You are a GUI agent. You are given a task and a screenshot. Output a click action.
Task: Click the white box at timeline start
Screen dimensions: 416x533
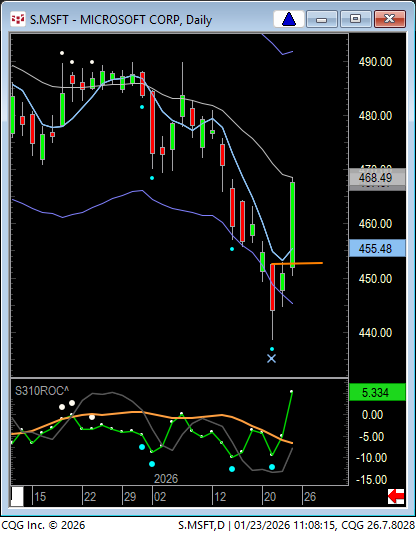tap(17, 496)
